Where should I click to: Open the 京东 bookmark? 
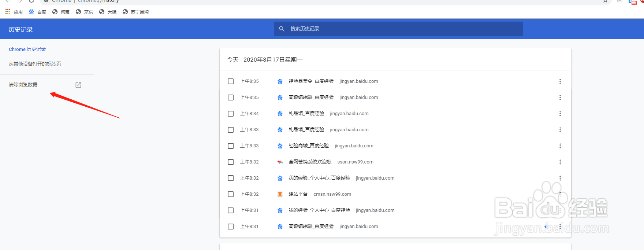[x=84, y=12]
